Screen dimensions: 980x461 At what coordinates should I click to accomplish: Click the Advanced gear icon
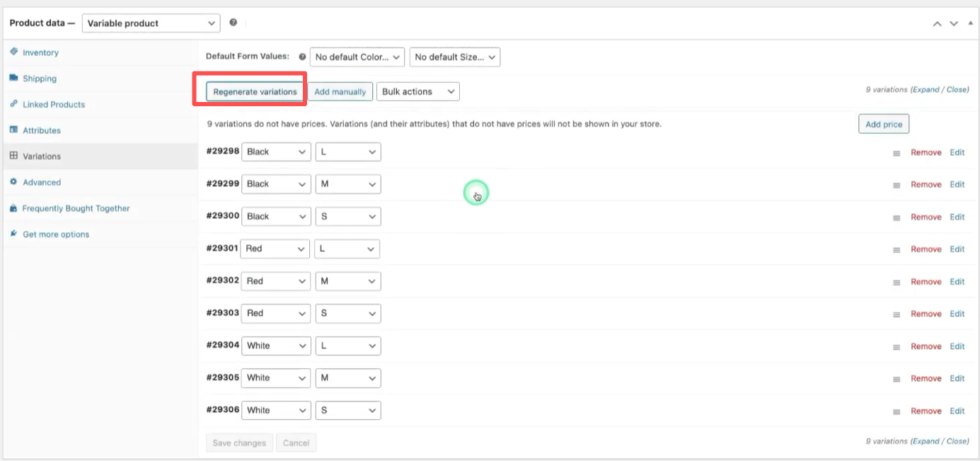click(13, 182)
